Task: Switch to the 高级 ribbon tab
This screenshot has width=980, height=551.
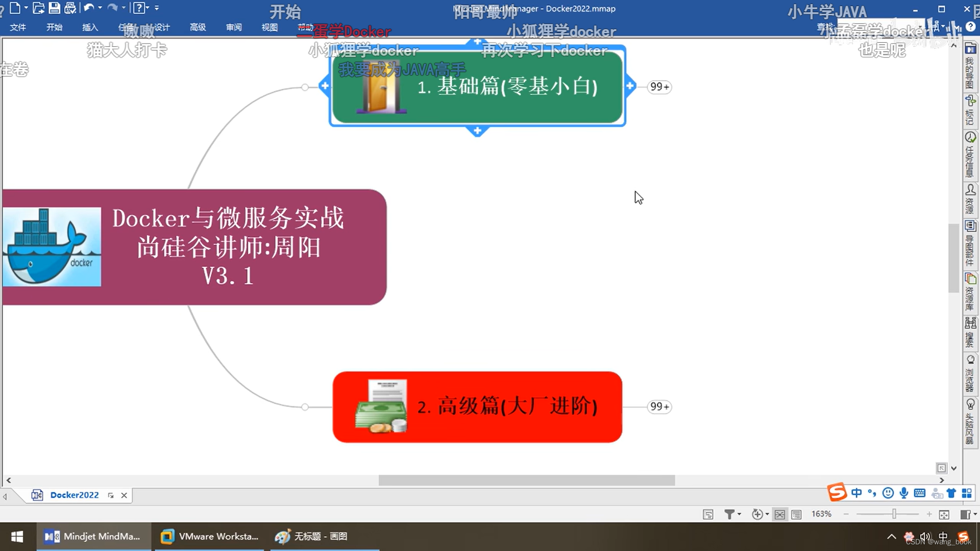Action: tap(198, 27)
